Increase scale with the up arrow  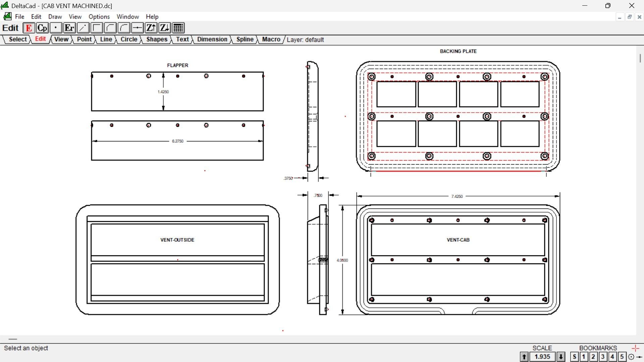click(x=524, y=357)
